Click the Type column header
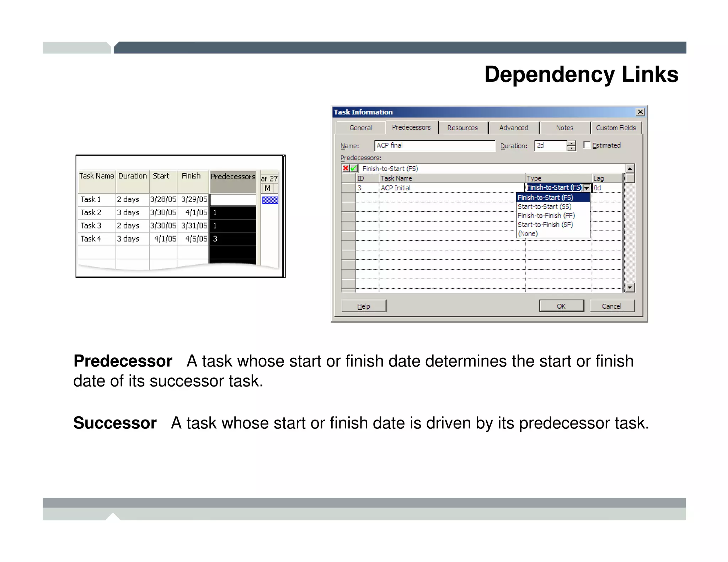Image resolution: width=728 pixels, height=562 pixels. pos(558,178)
